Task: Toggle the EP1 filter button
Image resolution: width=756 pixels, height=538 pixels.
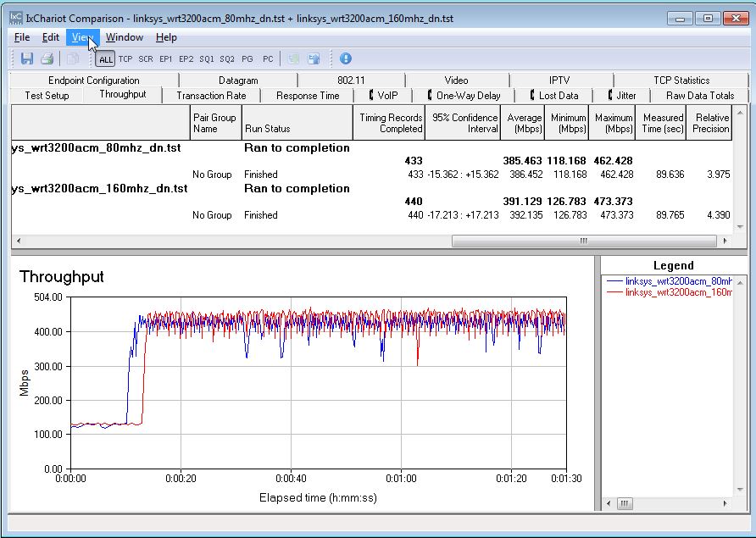Action: (x=166, y=58)
